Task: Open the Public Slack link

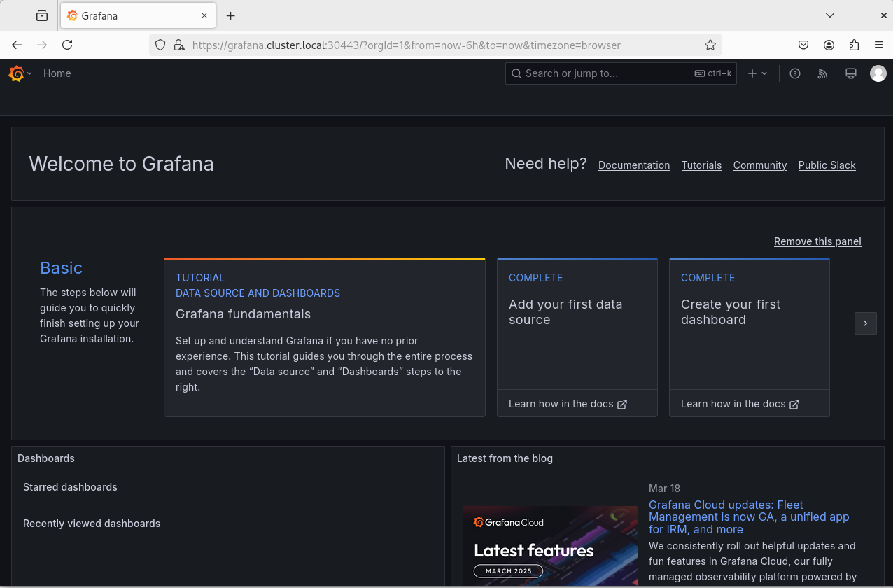Action: tap(827, 165)
